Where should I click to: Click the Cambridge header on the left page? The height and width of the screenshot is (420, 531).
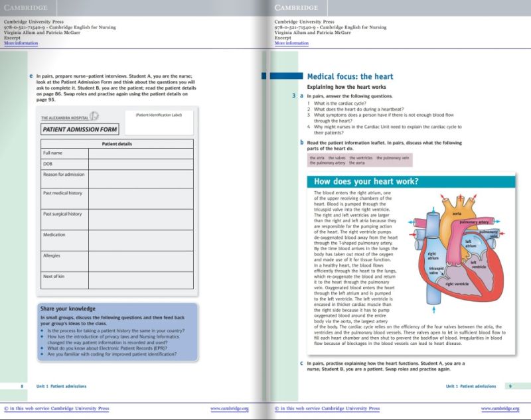click(x=25, y=7)
